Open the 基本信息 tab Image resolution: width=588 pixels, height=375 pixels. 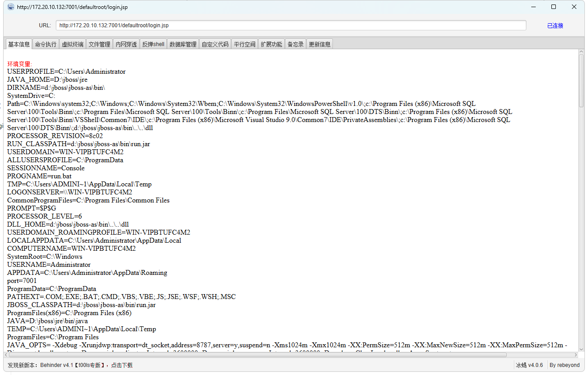click(19, 44)
